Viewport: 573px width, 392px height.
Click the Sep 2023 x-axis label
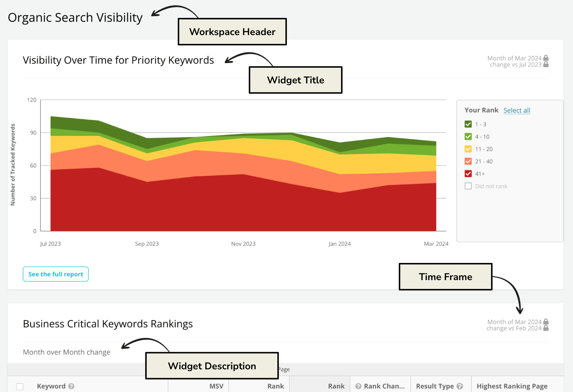tap(147, 244)
